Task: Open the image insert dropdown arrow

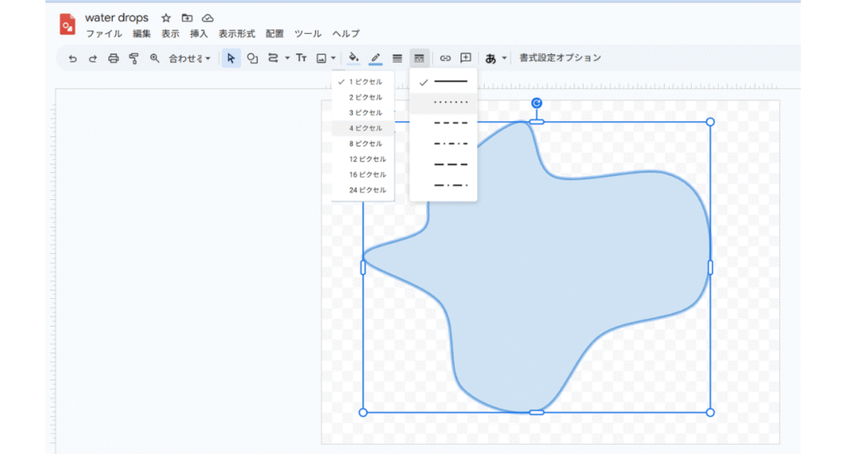Action: (334, 58)
